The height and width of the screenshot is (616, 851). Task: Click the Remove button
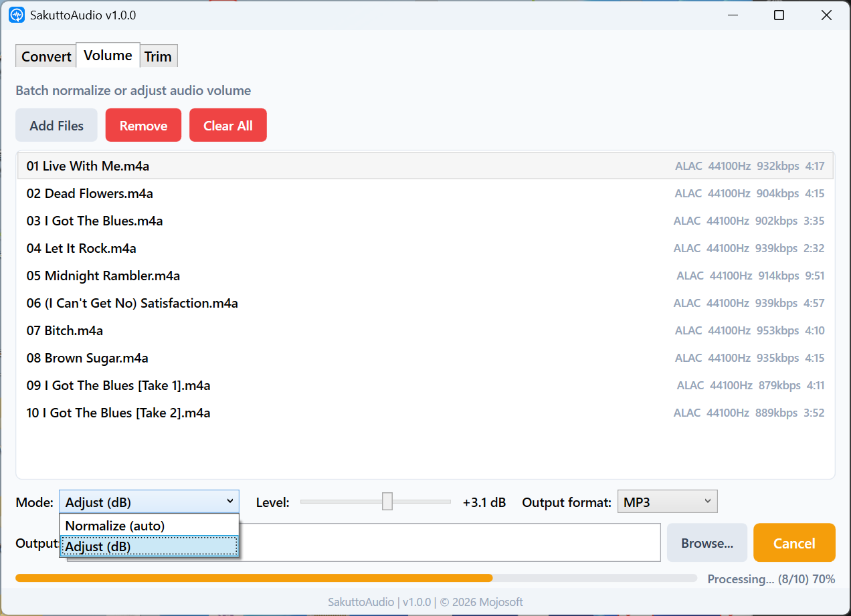[143, 125]
